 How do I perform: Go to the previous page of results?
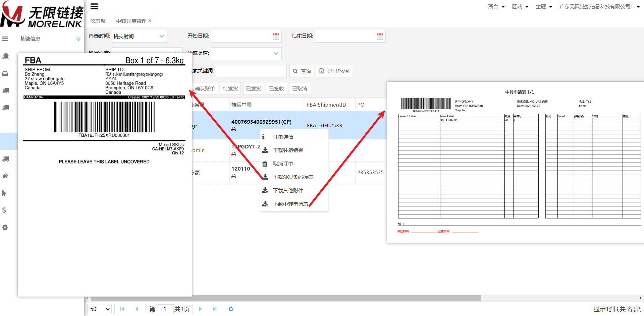[137, 309]
